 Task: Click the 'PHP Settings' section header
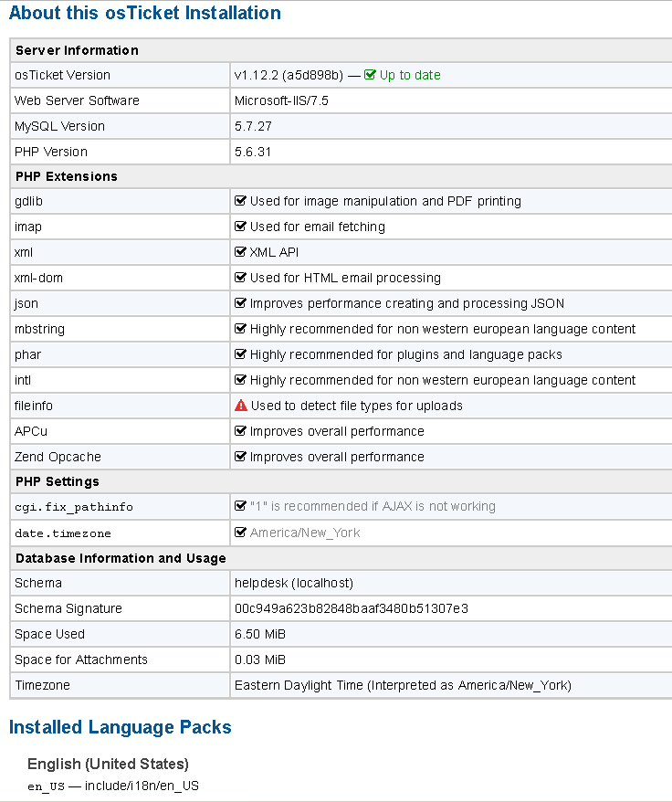[x=58, y=481]
